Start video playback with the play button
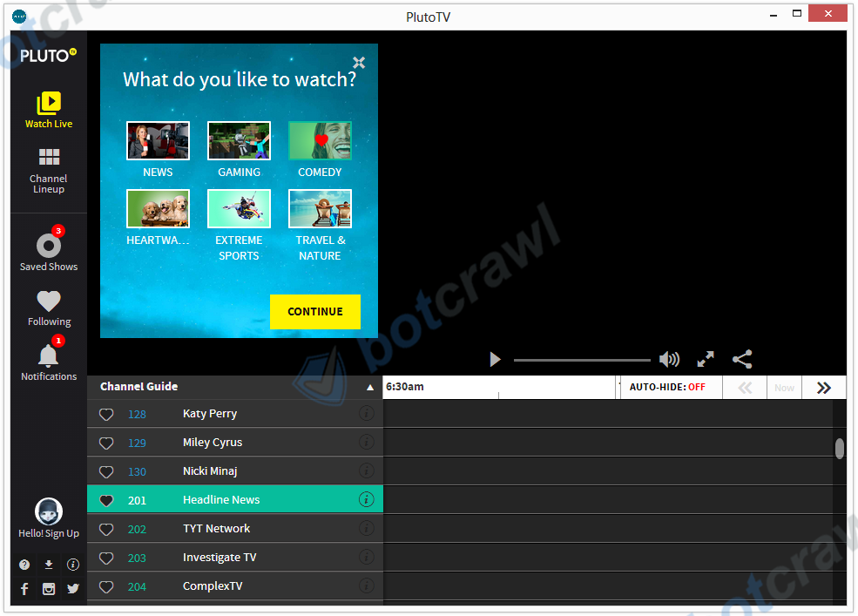 point(496,359)
